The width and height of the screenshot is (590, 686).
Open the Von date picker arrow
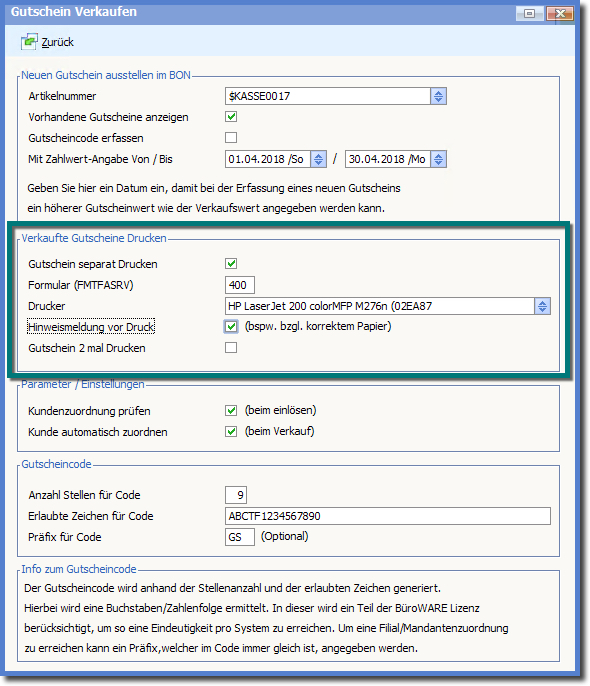pos(318,159)
